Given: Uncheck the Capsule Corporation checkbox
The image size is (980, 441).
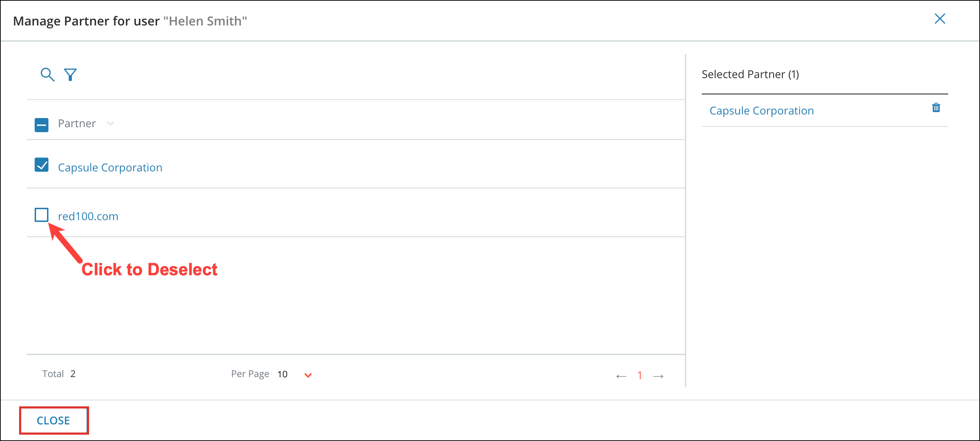Looking at the screenshot, I should (41, 165).
